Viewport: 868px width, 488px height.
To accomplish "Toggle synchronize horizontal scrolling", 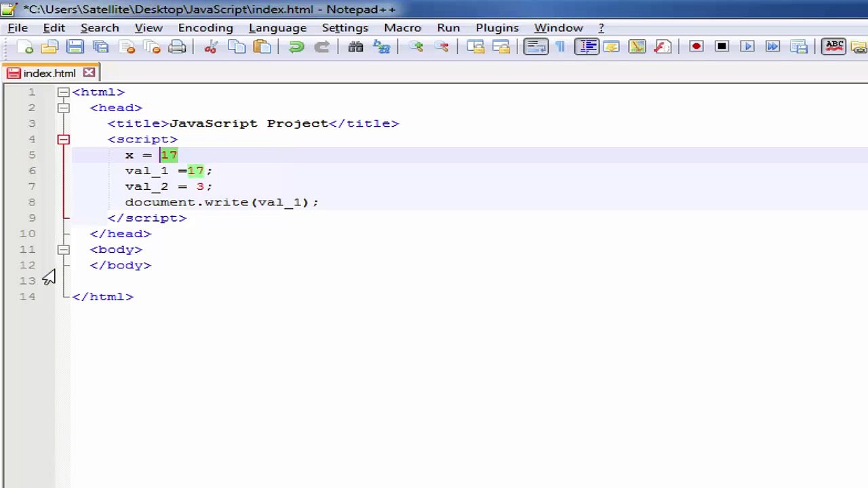I will click(501, 47).
